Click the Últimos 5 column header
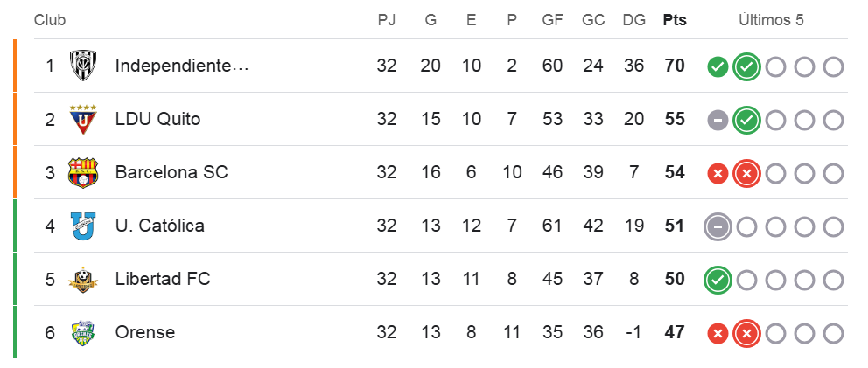Screen dimensions: 868x368 [x=771, y=20]
